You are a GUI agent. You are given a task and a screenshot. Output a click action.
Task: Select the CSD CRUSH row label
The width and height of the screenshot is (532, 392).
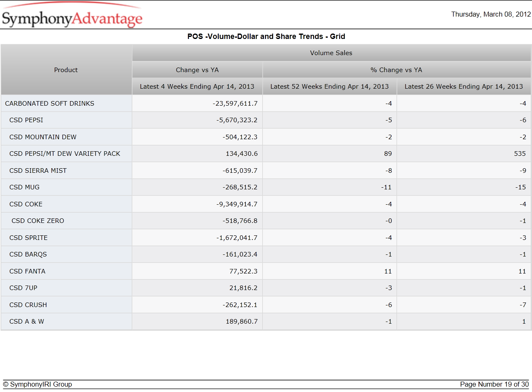(28, 305)
